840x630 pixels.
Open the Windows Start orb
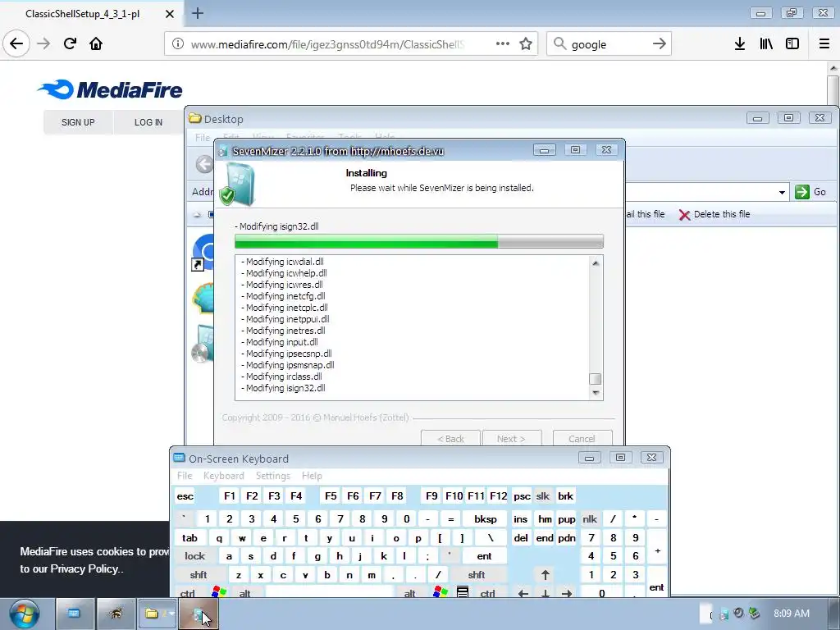click(24, 614)
